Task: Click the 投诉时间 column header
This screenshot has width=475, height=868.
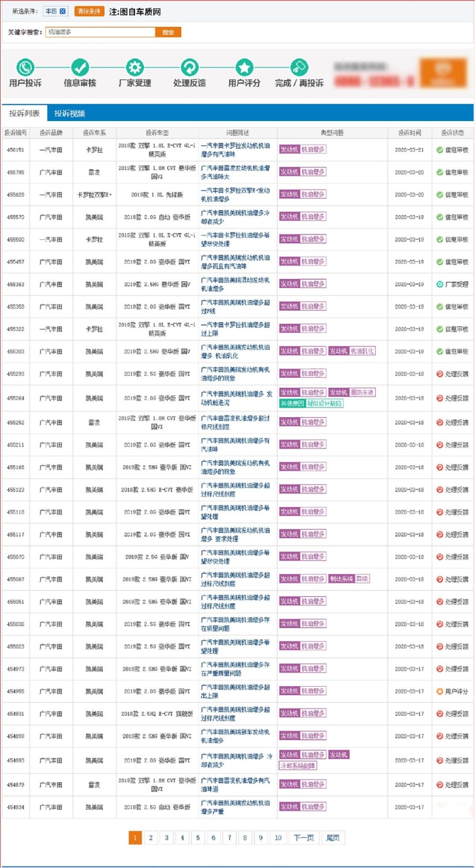Action: pos(410,133)
